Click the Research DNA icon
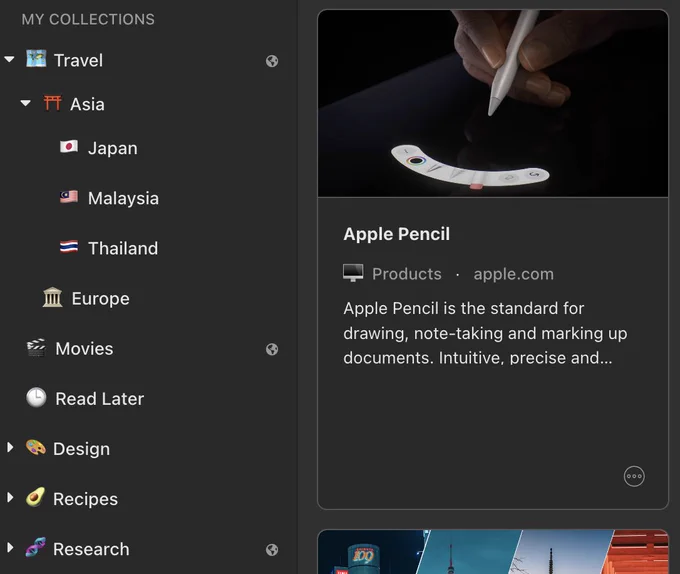 [x=36, y=548]
